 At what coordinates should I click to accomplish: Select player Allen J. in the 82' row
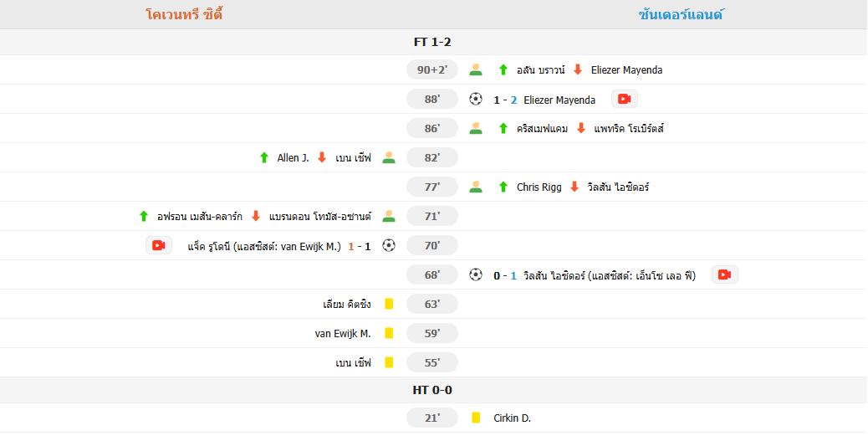click(293, 158)
